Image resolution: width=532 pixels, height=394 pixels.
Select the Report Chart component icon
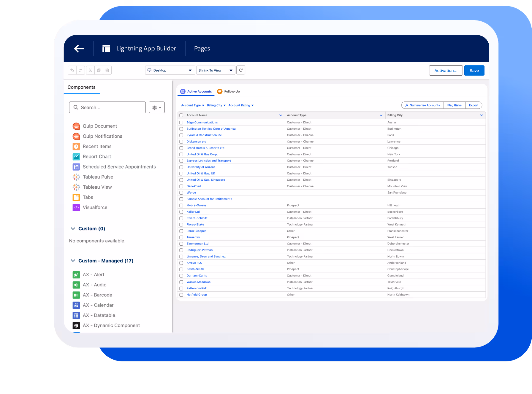point(76,157)
